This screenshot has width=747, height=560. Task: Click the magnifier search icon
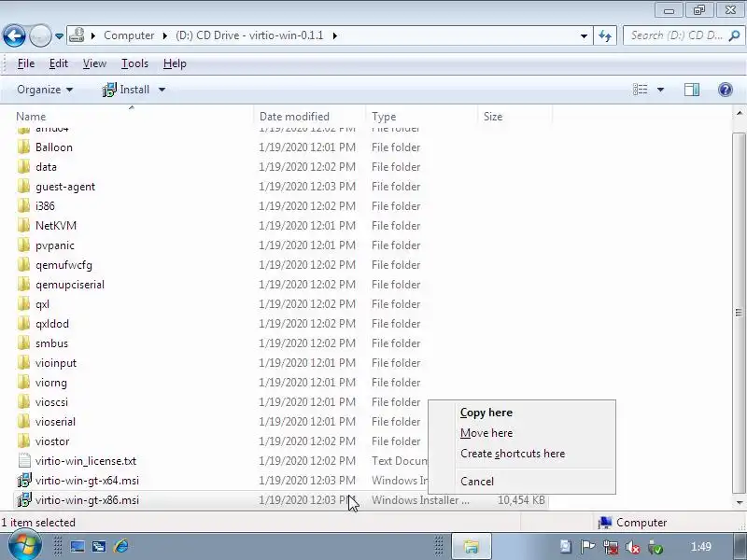coord(734,35)
